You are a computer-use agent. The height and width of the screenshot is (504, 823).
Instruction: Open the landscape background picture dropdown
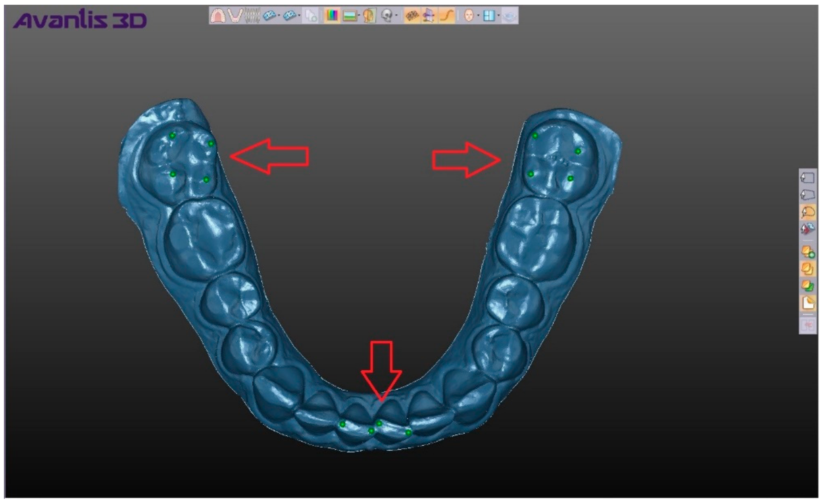click(359, 15)
